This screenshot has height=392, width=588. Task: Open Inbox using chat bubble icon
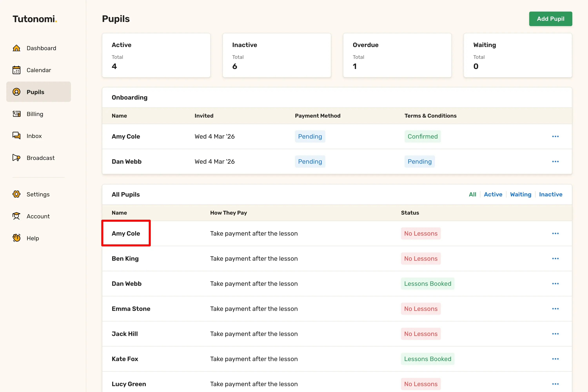click(x=16, y=136)
